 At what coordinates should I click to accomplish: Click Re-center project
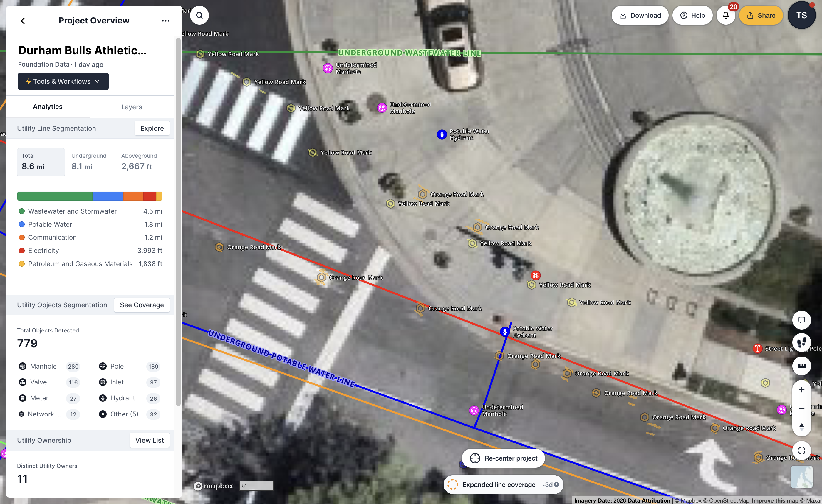(x=504, y=458)
